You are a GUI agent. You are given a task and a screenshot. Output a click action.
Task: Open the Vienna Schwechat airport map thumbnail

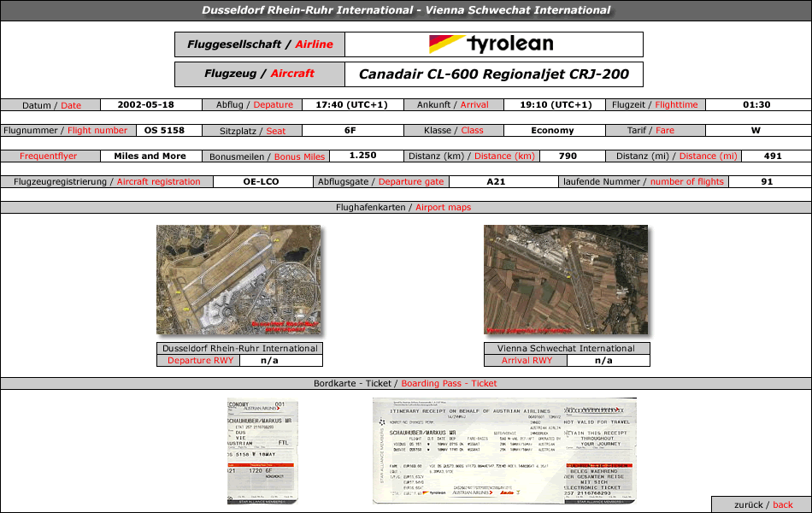click(x=566, y=280)
